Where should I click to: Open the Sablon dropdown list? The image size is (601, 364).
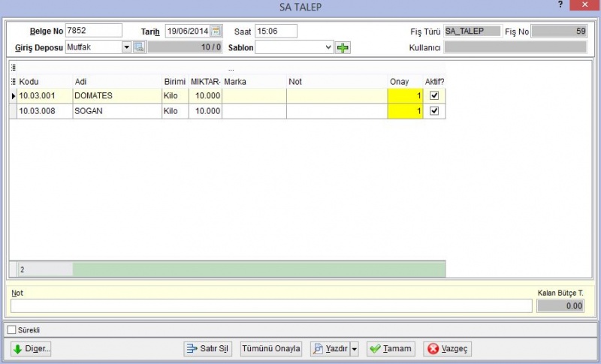click(x=328, y=47)
